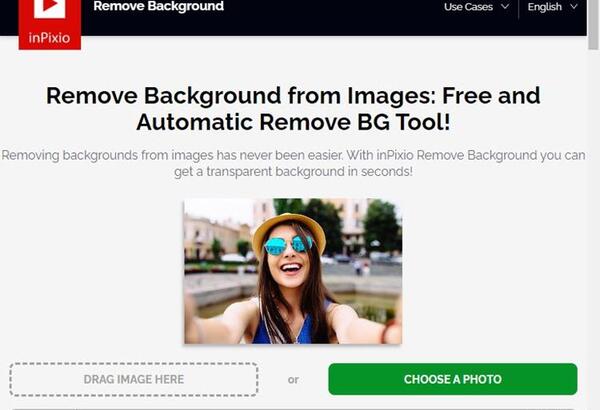Click the inPixio logo
Viewport: 600px width, 410px height.
click(50, 24)
